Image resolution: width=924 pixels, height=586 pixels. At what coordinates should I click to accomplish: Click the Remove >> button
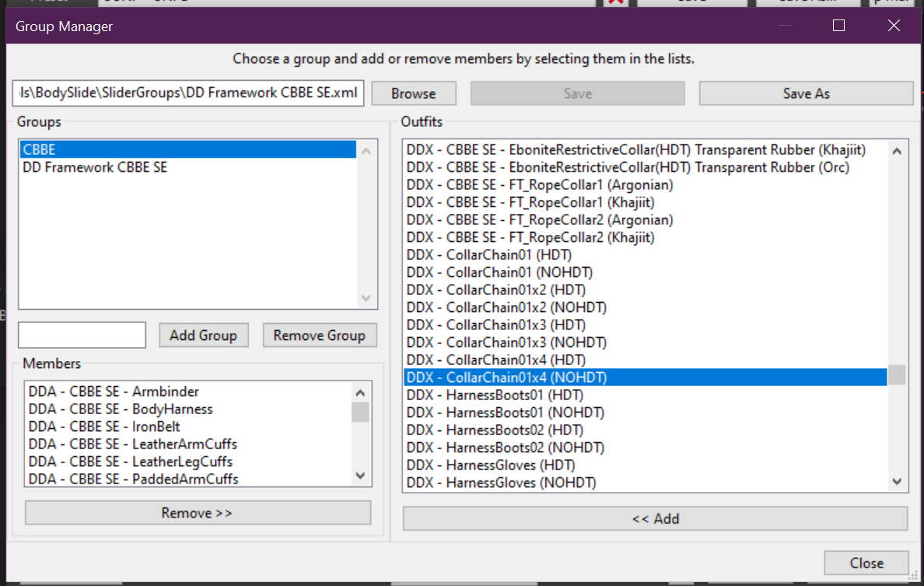tap(198, 513)
